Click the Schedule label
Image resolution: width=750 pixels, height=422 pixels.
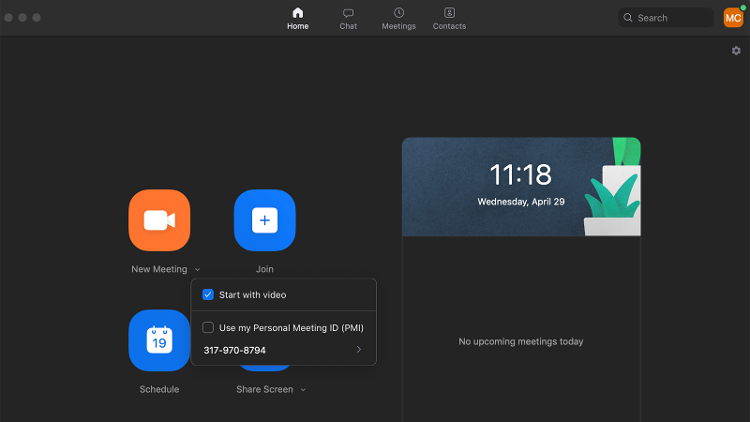[159, 389]
